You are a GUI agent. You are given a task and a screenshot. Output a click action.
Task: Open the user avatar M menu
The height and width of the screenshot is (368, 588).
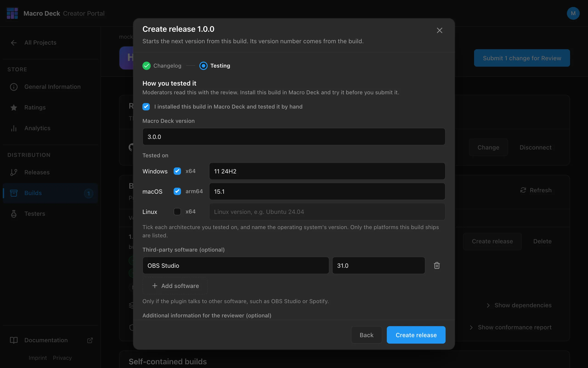tap(573, 13)
